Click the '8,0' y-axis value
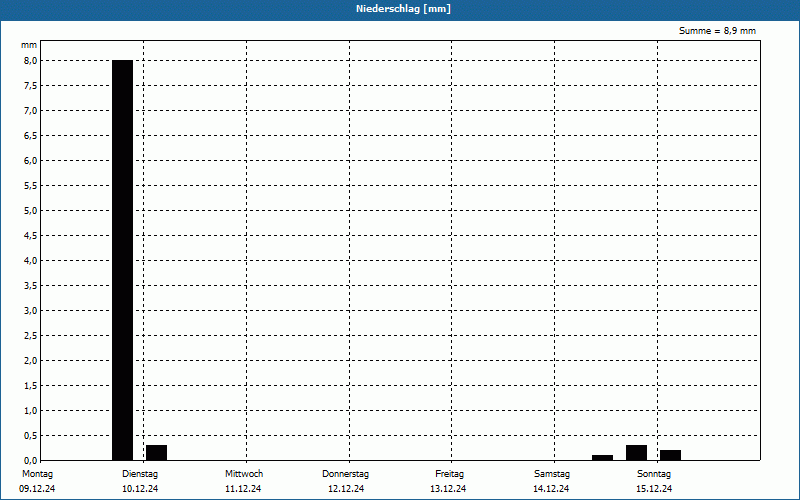The image size is (800, 500). [31, 61]
